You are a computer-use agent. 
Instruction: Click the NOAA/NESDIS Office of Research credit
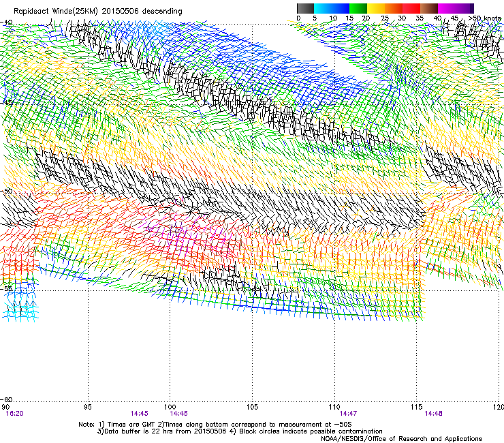(401, 439)
